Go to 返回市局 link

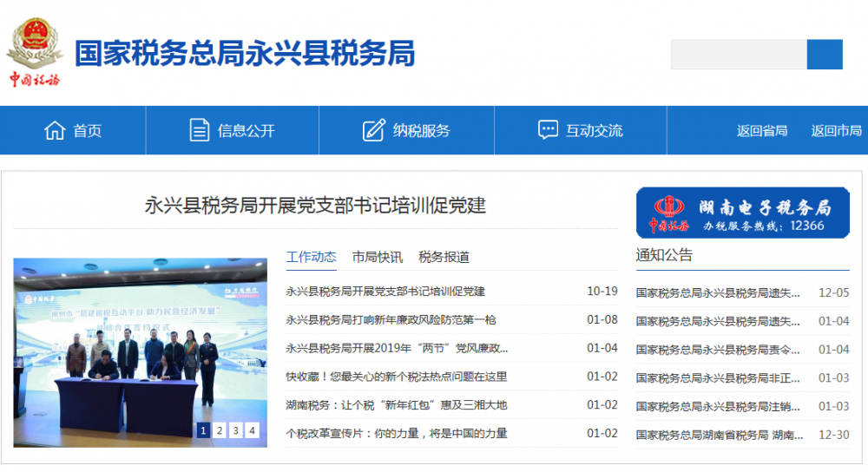[x=836, y=131]
